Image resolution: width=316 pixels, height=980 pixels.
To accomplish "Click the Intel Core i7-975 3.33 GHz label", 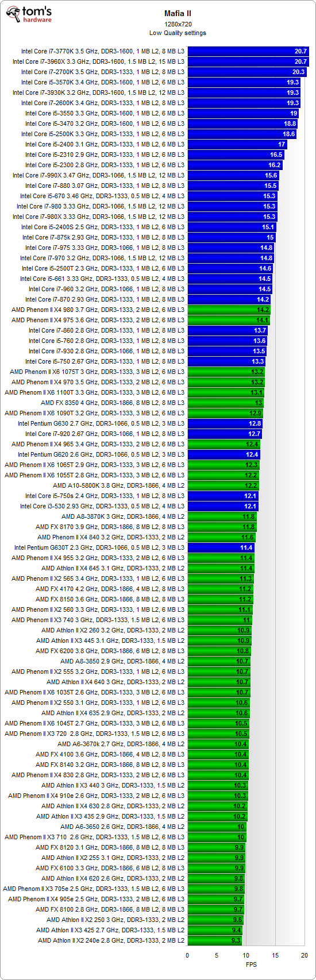I will [105, 248].
